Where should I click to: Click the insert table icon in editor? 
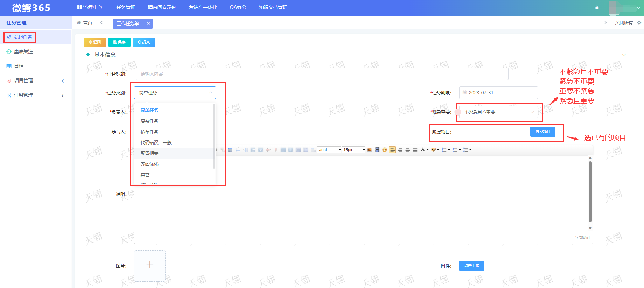[x=230, y=150]
